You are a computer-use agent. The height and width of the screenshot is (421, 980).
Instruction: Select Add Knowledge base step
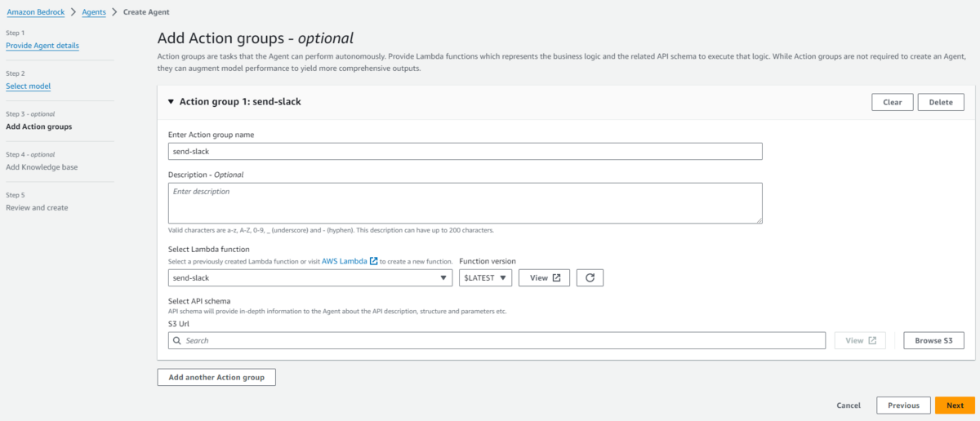click(x=42, y=167)
